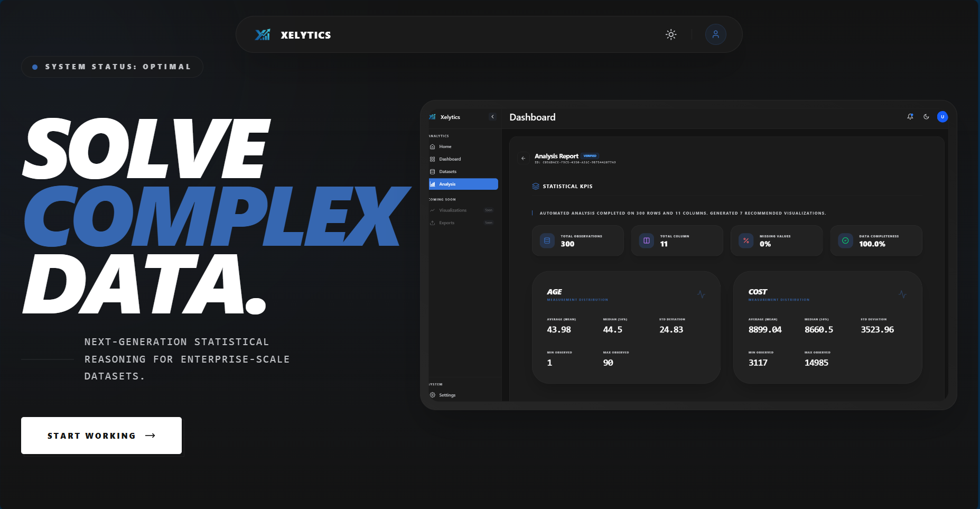Expand the AGE distribution sparkline icon

(x=701, y=293)
